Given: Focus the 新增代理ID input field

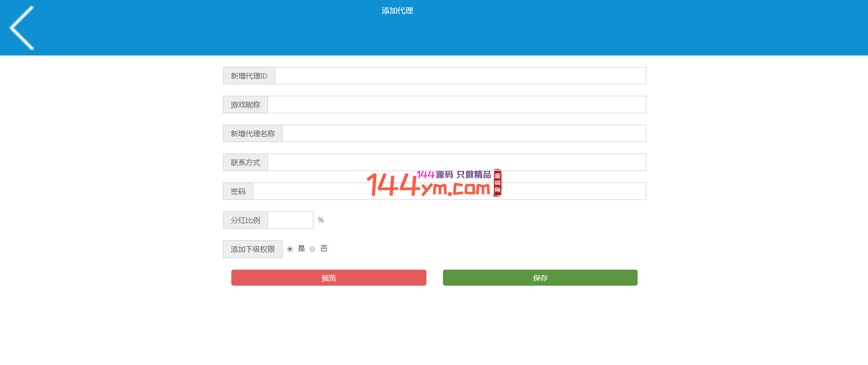Looking at the screenshot, I should (x=460, y=76).
